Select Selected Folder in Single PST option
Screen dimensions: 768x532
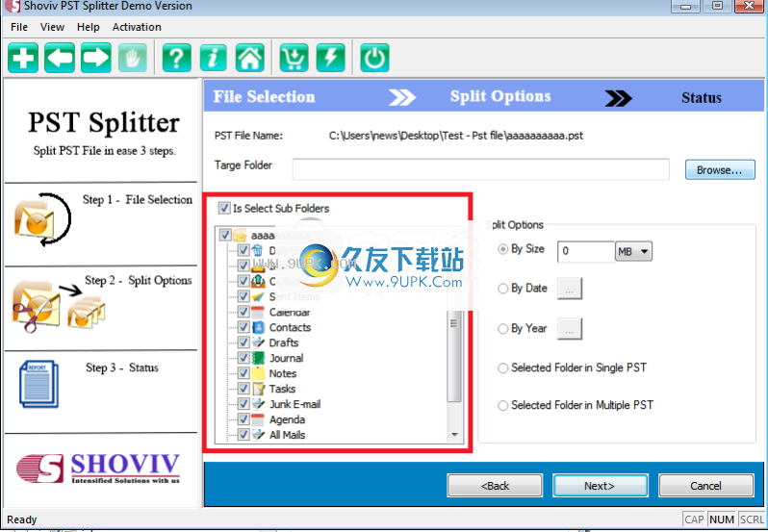(x=502, y=368)
